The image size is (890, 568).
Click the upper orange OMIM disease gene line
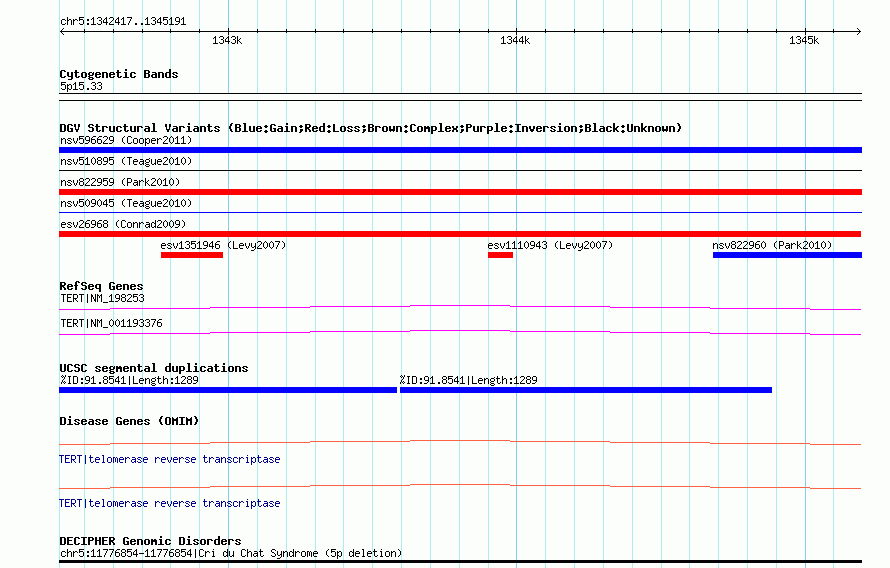tap(460, 442)
